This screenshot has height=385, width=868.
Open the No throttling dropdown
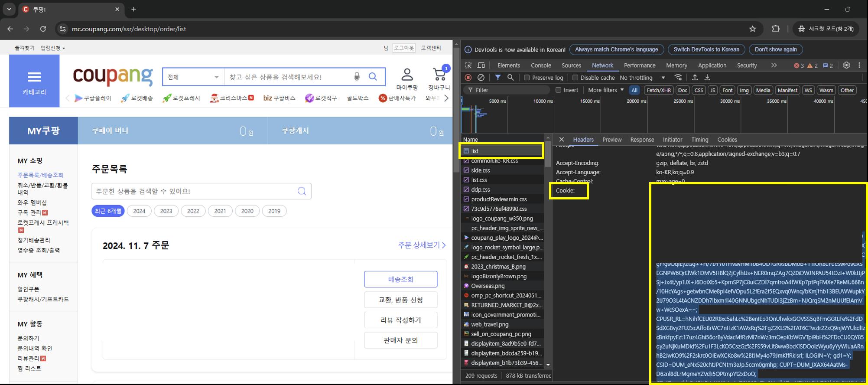click(x=642, y=78)
